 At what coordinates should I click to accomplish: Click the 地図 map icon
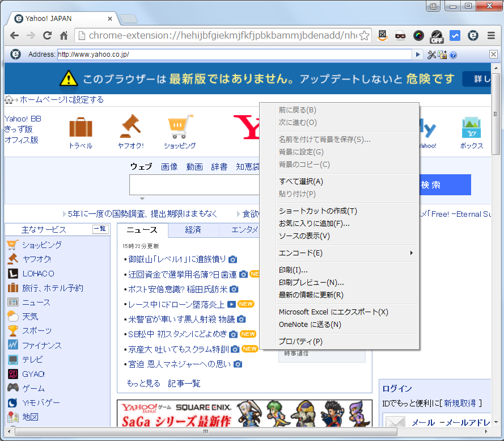13,417
